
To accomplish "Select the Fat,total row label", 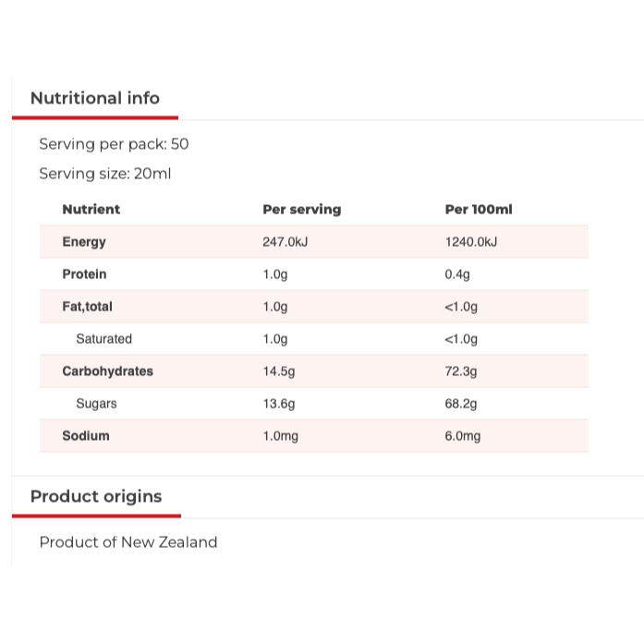I will [x=87, y=307].
